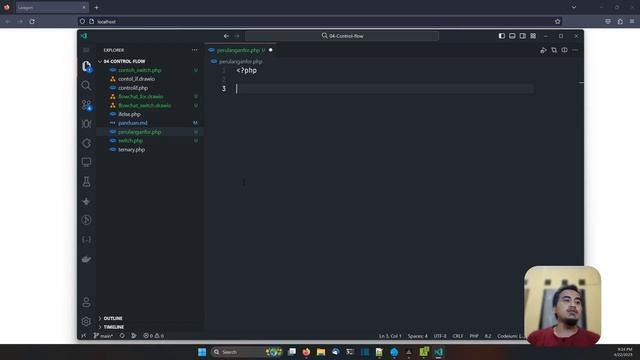Go forward in VS Code editor history
Screen dimensions: 640x360
(237, 36)
